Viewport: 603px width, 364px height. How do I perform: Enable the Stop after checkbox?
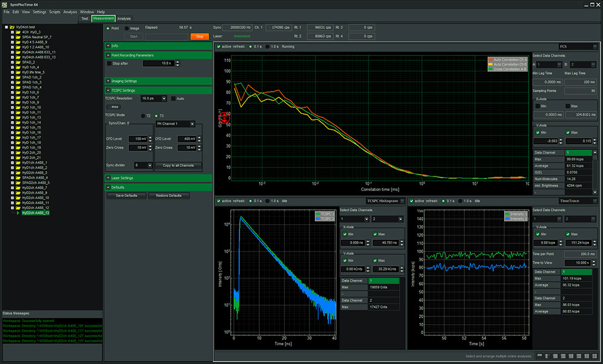(109, 63)
